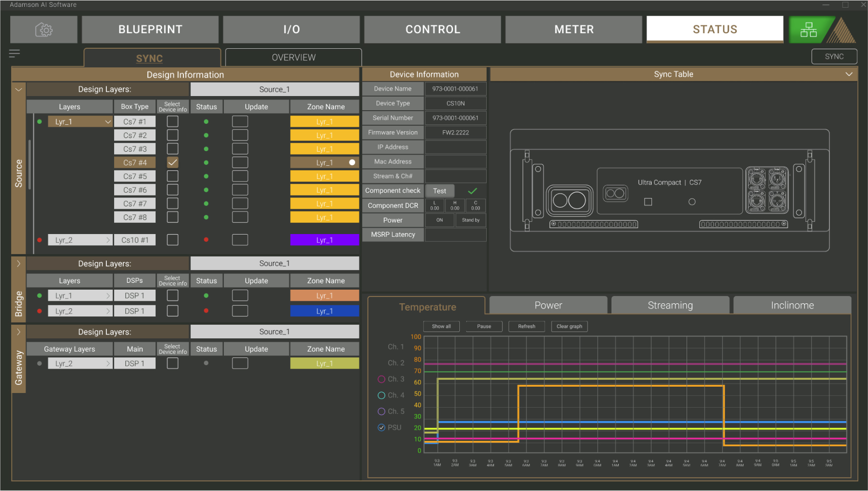The height and width of the screenshot is (491, 868).
Task: Click the Clear graph button
Action: pos(569,327)
